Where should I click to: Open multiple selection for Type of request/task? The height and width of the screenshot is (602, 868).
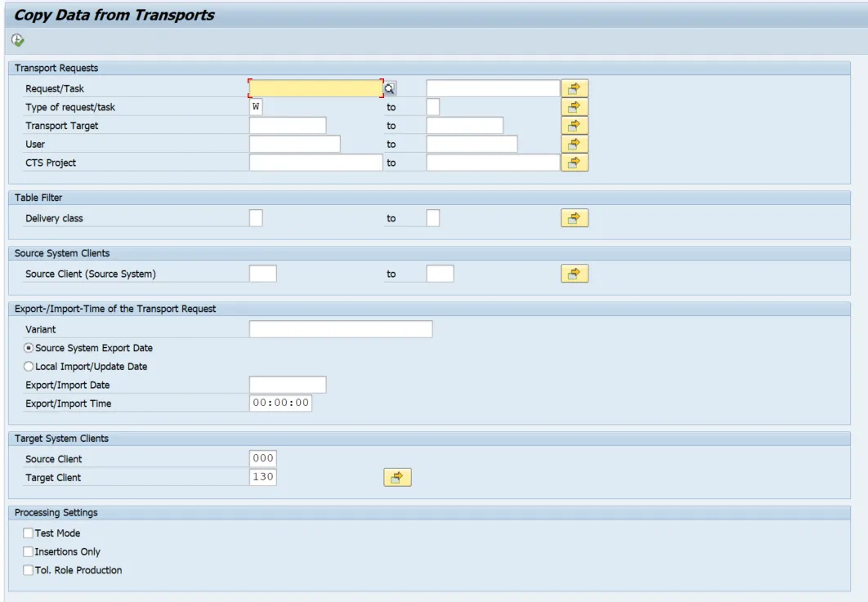(x=574, y=107)
